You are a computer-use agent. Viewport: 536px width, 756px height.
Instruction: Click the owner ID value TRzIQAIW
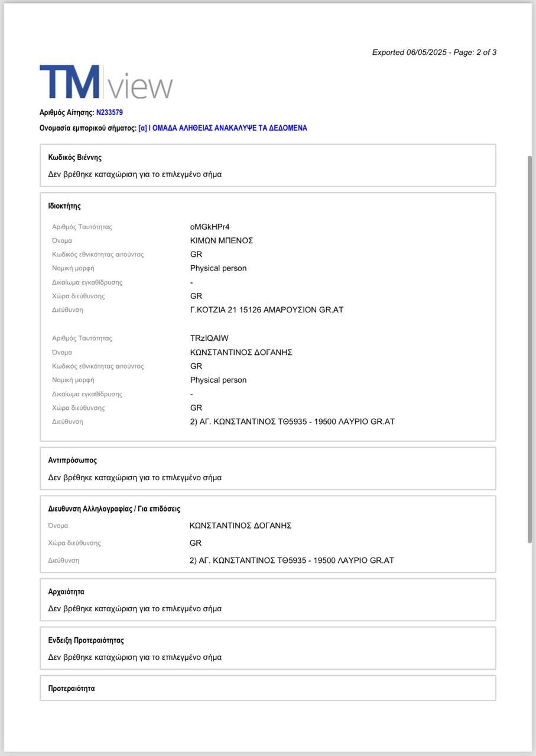[209, 338]
